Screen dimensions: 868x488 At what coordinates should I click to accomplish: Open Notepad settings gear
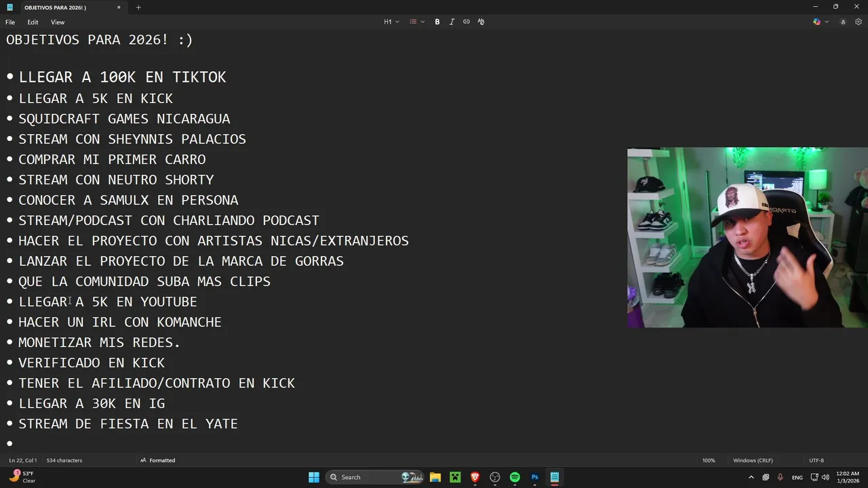pos(858,22)
